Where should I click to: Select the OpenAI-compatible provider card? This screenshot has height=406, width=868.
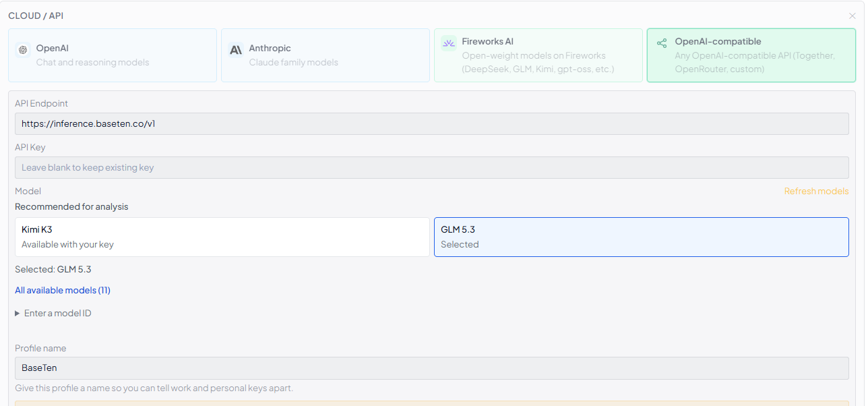(x=751, y=55)
